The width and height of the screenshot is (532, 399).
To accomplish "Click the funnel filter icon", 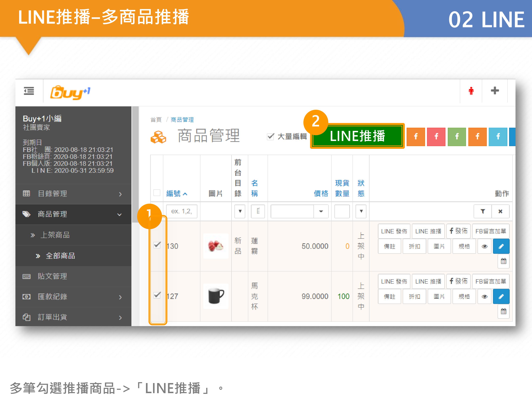I will click(x=483, y=211).
